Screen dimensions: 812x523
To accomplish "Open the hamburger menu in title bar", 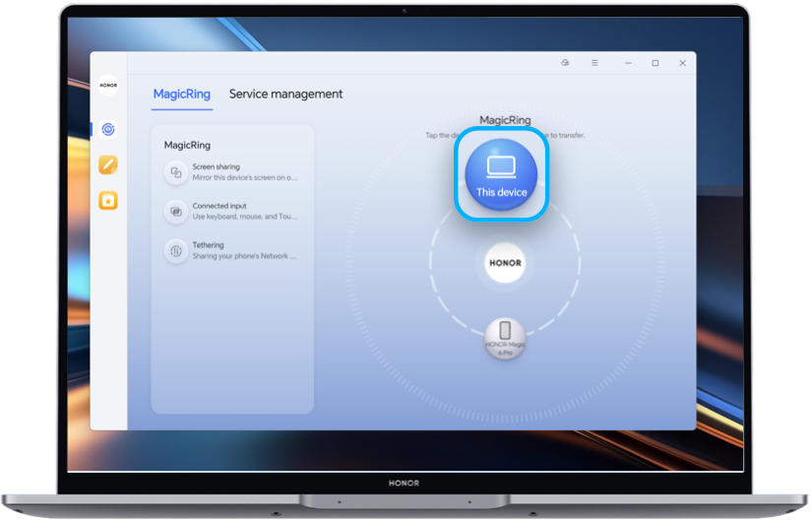I will tap(594, 63).
